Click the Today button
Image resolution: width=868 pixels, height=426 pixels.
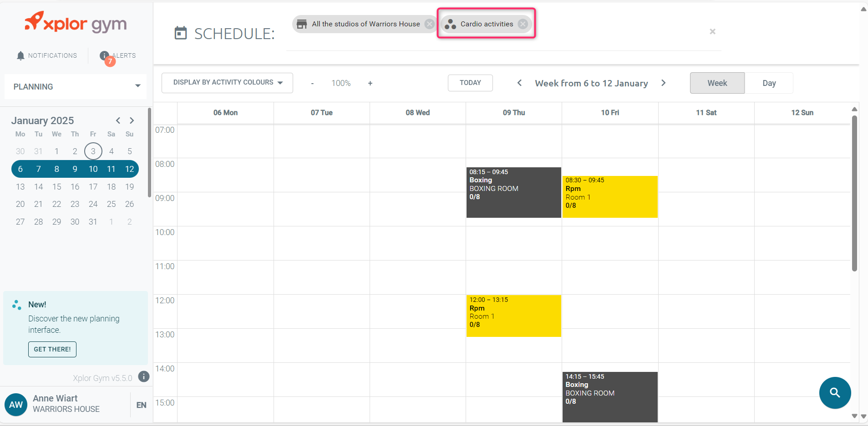470,83
